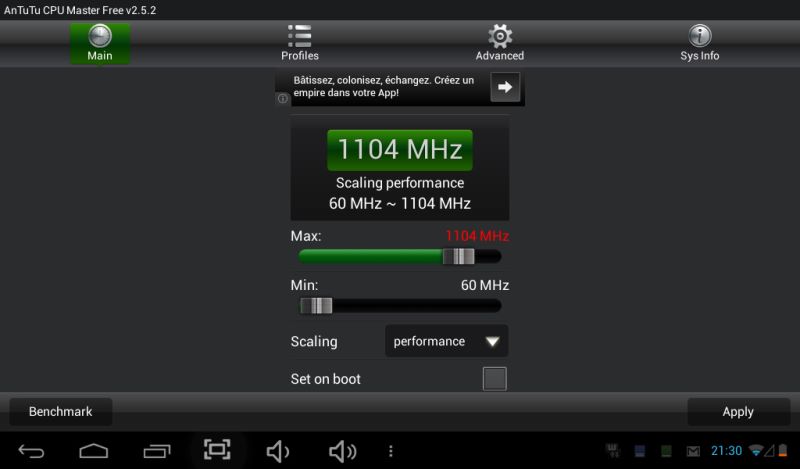Tap the screenshot capture icon
Viewport: 800px width, 469px height.
(x=217, y=450)
